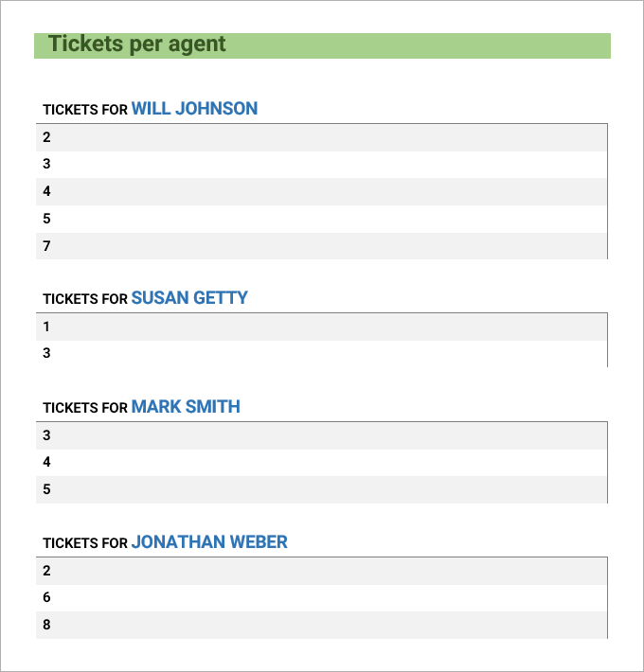Screen dimensions: 644x672
Task: Select ticket 7 row under Will Johnson
Action: click(x=321, y=246)
